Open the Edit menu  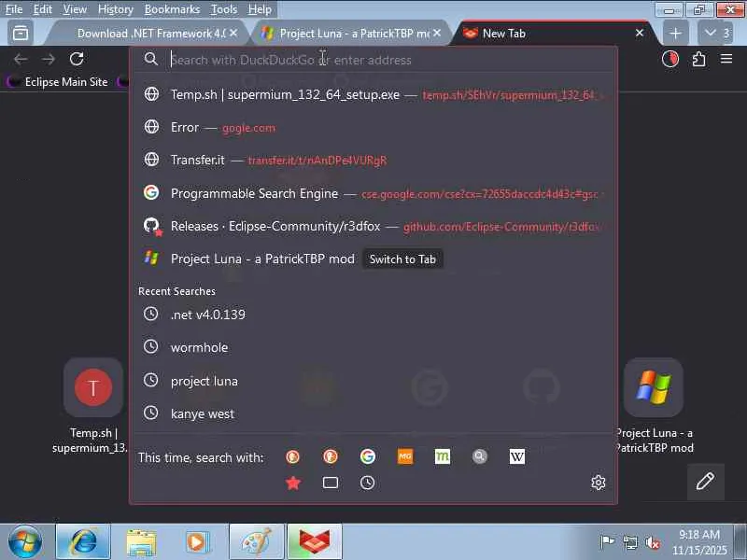[x=42, y=9]
